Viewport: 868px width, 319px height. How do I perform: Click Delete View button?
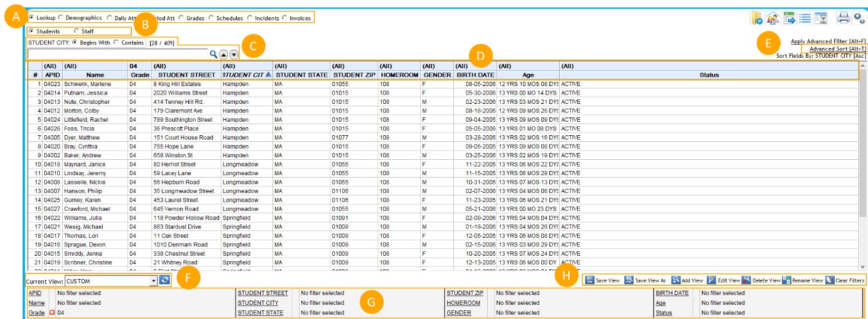[x=761, y=280]
